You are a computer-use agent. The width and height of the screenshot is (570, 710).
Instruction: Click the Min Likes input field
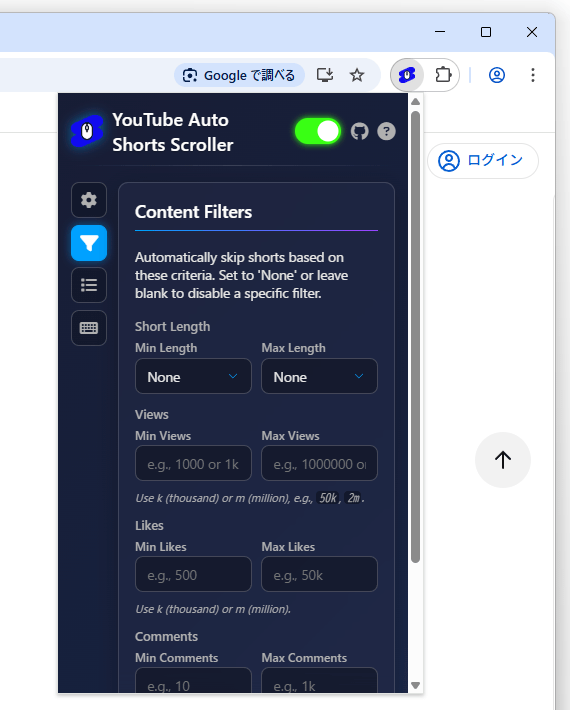(x=193, y=574)
